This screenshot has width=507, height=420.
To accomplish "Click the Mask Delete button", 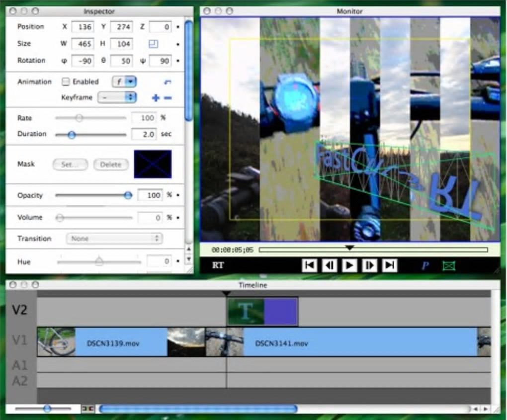I will click(x=111, y=164).
